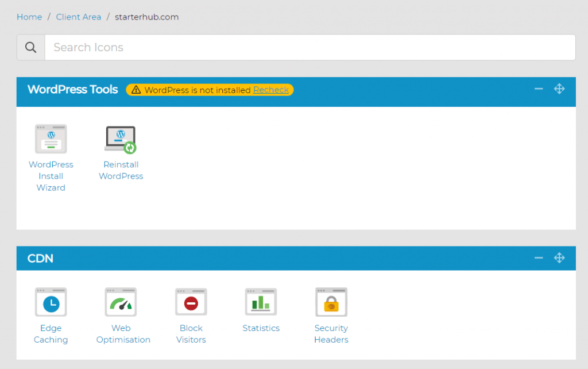The image size is (588, 369).
Task: Click the WordPress Install Wizard text link
Action: tap(51, 176)
